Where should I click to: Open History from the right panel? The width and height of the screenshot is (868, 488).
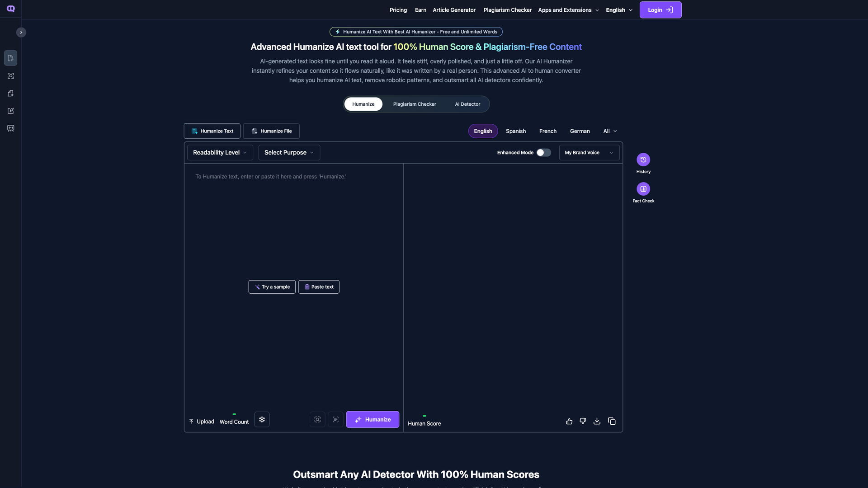click(643, 160)
